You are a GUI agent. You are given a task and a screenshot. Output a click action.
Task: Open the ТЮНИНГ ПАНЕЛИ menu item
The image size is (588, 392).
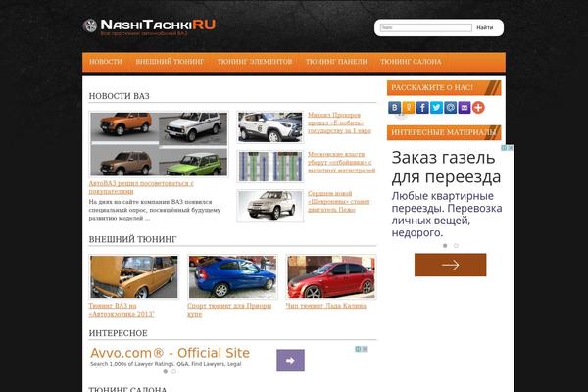[x=336, y=62]
